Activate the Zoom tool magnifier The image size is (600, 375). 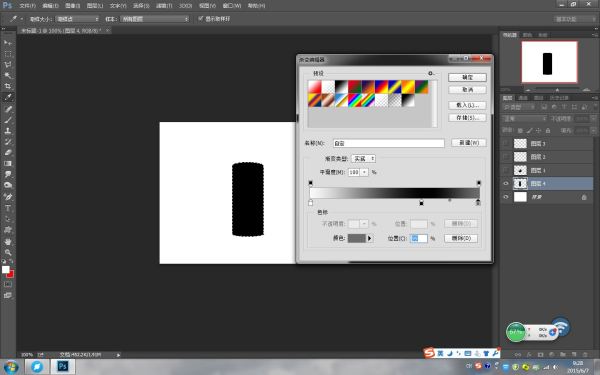(8, 252)
